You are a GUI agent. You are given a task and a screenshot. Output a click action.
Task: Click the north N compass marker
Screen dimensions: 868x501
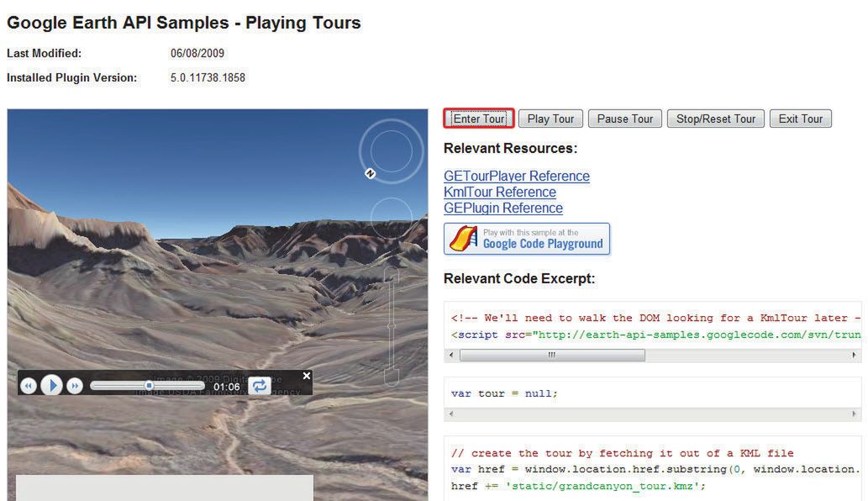[x=371, y=174]
